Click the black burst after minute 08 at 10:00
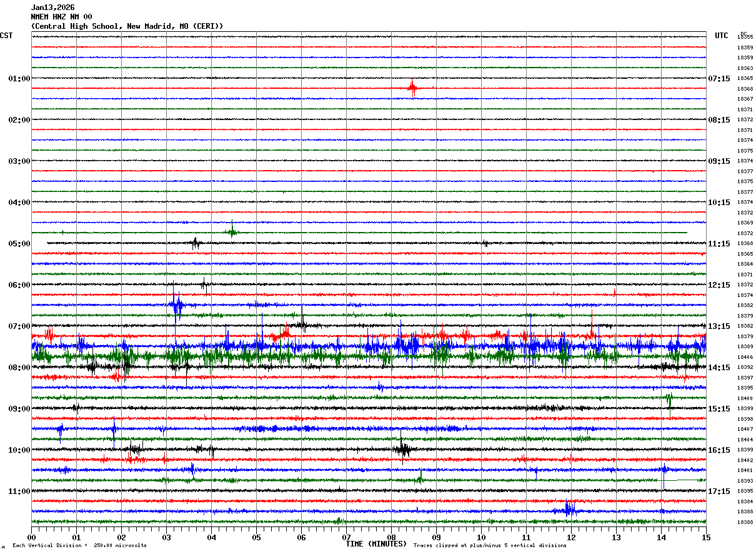The height and width of the screenshot is (554, 756). pos(403,449)
